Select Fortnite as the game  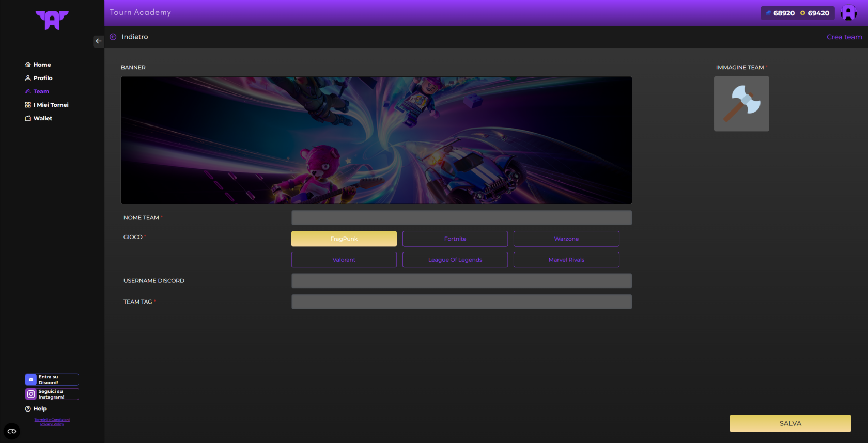coord(455,239)
